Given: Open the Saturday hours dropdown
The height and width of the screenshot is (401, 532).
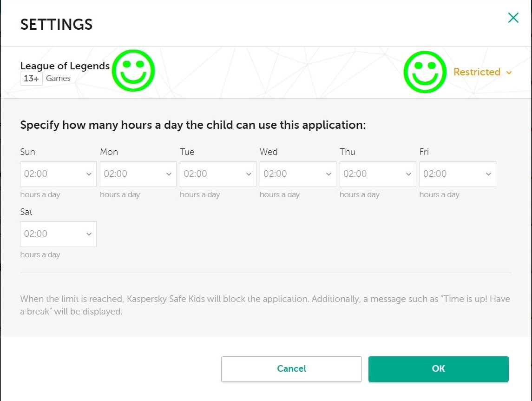Looking at the screenshot, I should click(58, 234).
